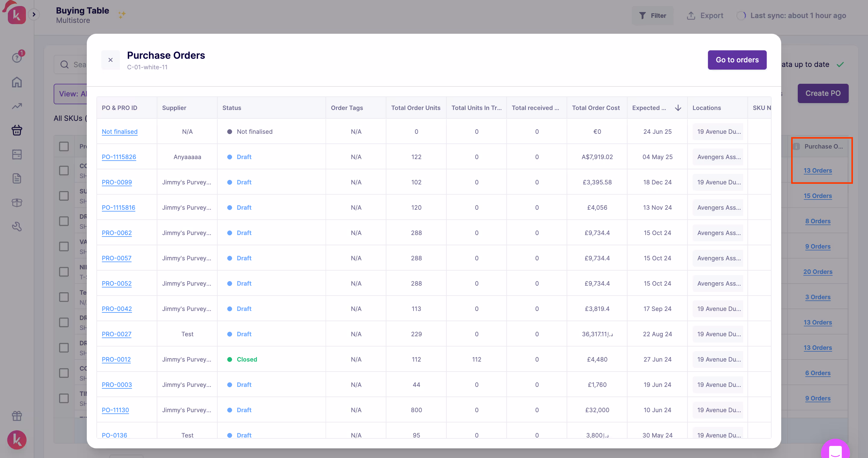Open the View: All dropdown
The height and width of the screenshot is (458, 868).
(71, 94)
